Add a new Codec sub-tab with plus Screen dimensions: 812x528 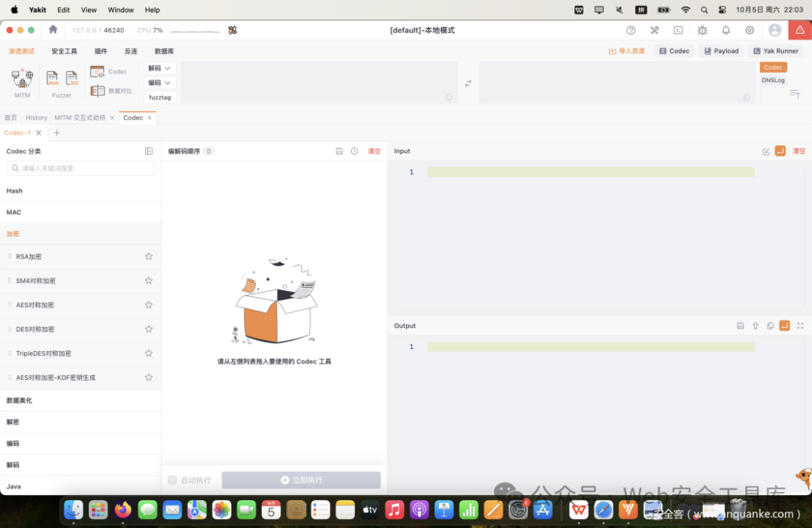[57, 133]
